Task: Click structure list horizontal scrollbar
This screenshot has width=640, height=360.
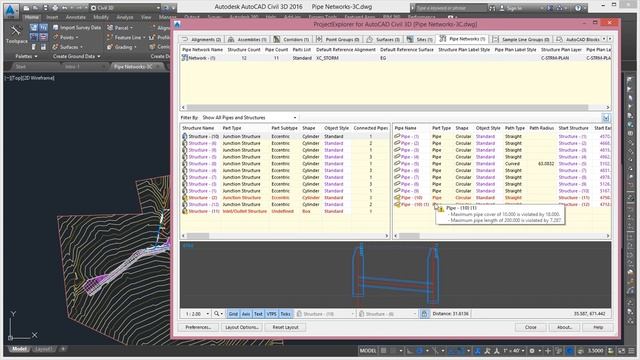Action: [198, 236]
